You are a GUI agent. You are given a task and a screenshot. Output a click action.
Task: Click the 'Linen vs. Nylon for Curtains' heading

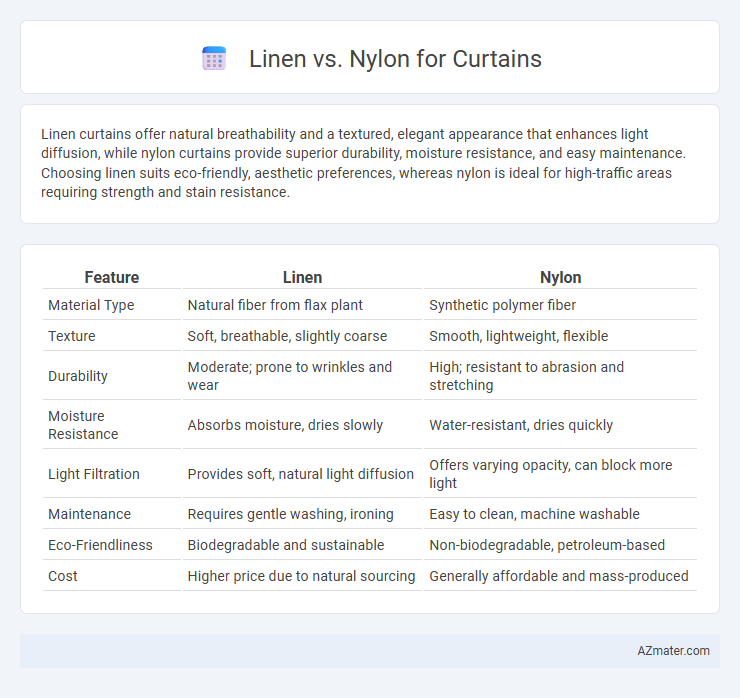coord(395,59)
